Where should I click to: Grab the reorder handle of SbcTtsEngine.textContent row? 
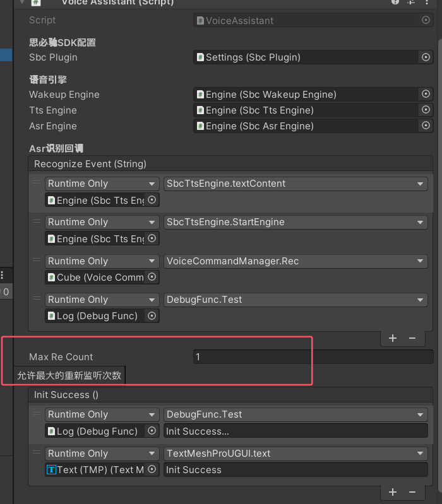pyautogui.click(x=37, y=182)
